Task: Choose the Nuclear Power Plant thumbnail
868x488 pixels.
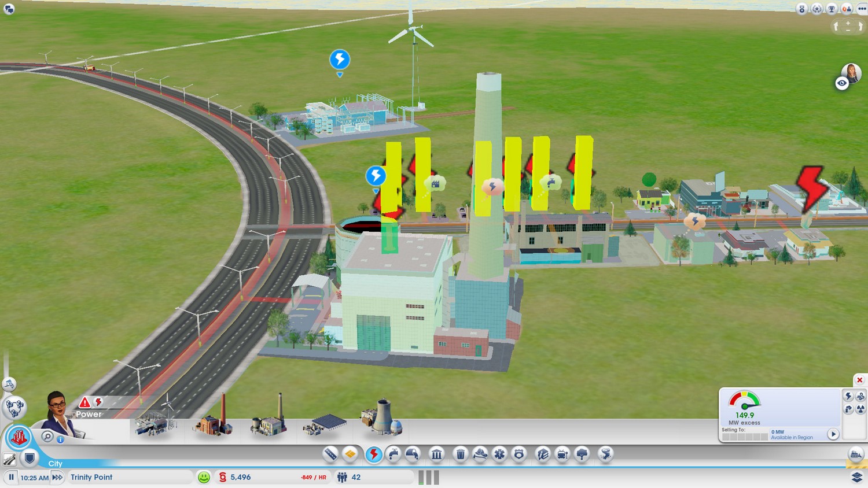Action: coord(381,416)
